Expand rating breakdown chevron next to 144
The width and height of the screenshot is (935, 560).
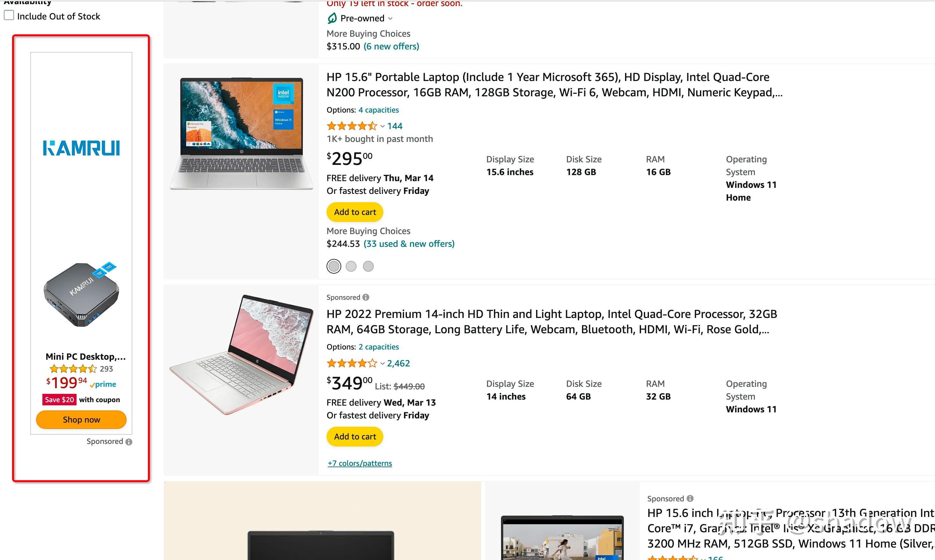[x=382, y=126]
